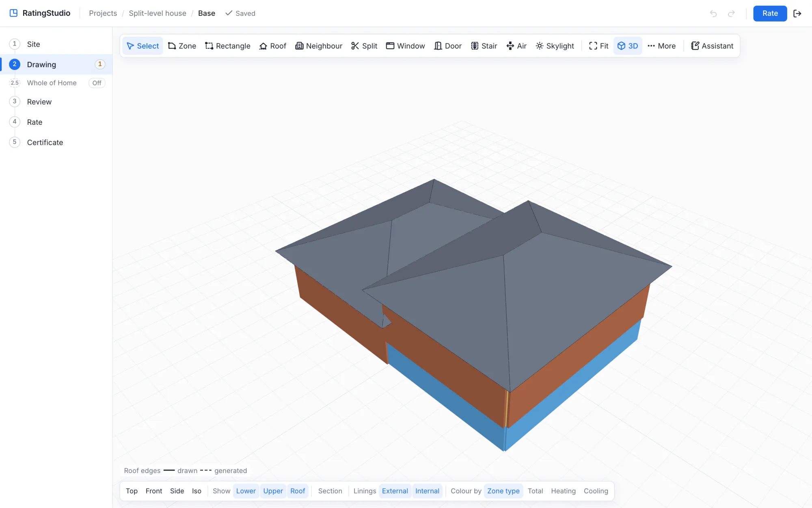The height and width of the screenshot is (508, 812).
Task: Toggle Upper level visibility
Action: pos(273,491)
